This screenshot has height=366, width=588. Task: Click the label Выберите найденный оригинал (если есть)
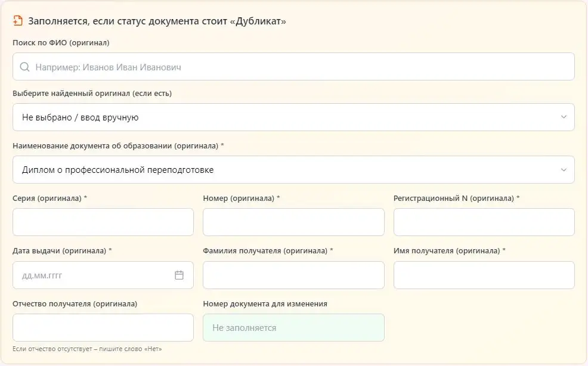pyautogui.click(x=92, y=94)
